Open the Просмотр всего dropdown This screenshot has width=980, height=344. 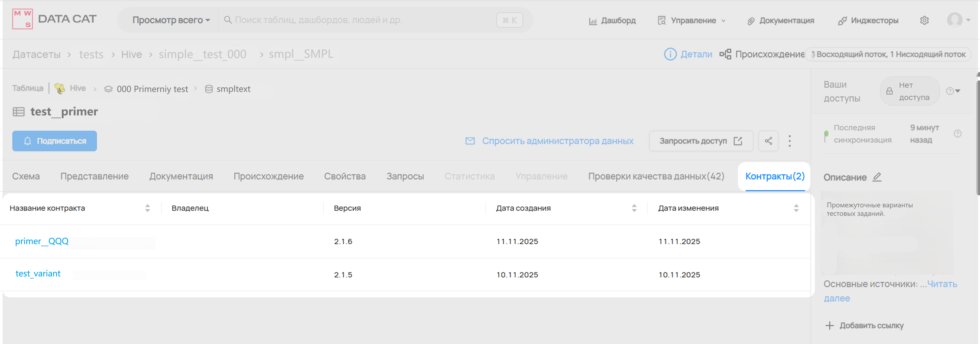click(171, 20)
